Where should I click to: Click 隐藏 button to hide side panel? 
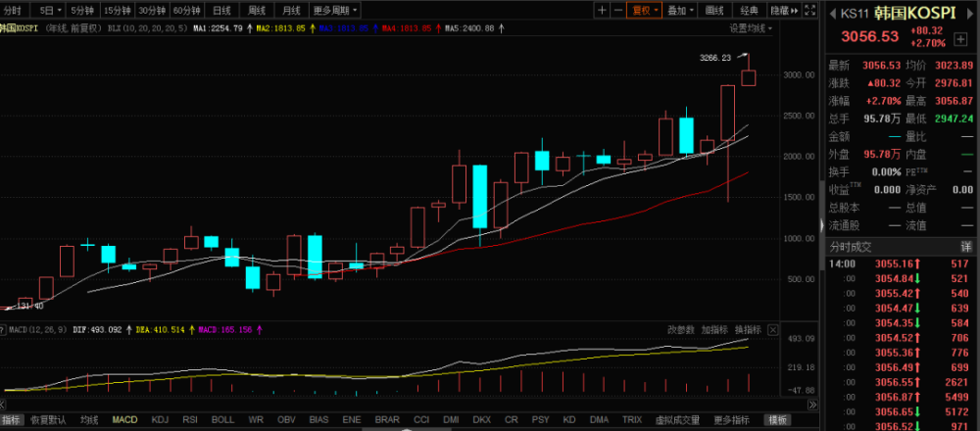pos(785,11)
